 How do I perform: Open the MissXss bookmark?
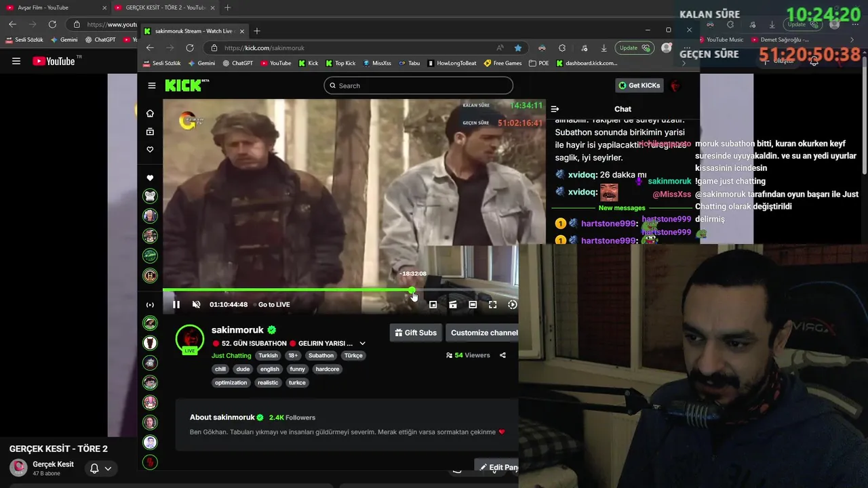[x=377, y=63]
